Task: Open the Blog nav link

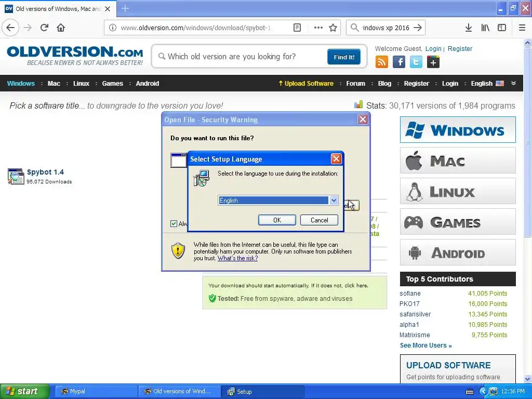Action: [x=384, y=84]
